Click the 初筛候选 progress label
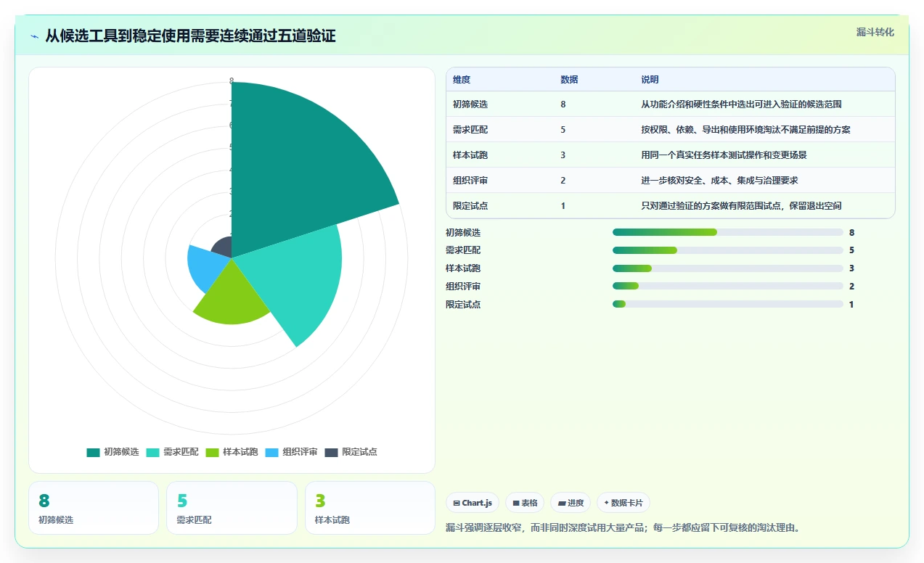The image size is (924, 563). coord(463,233)
